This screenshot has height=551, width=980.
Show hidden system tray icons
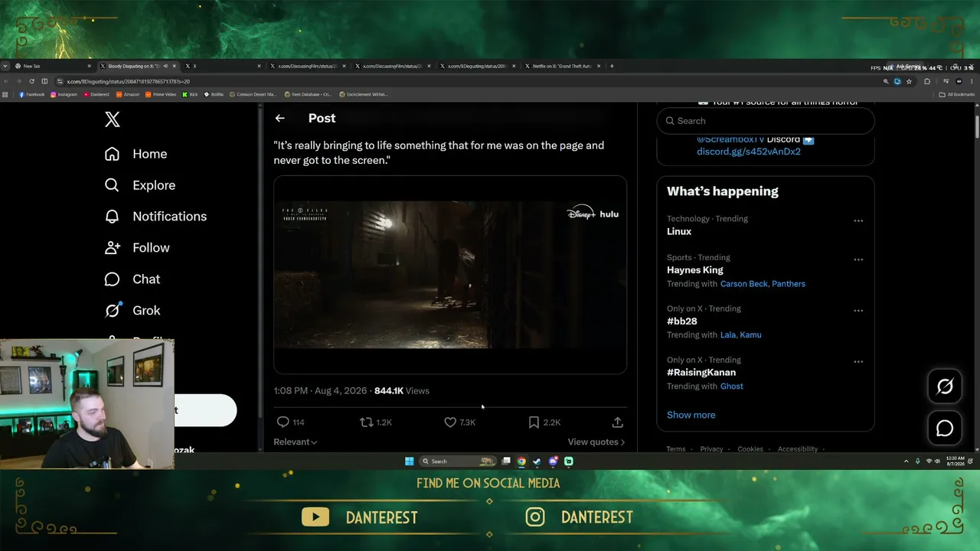[x=906, y=461]
